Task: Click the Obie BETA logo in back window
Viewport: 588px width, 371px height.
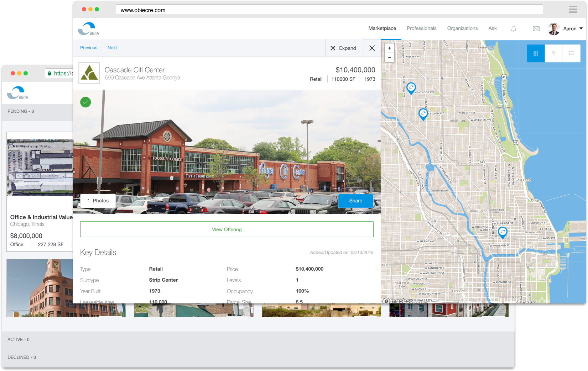Action: click(x=18, y=93)
